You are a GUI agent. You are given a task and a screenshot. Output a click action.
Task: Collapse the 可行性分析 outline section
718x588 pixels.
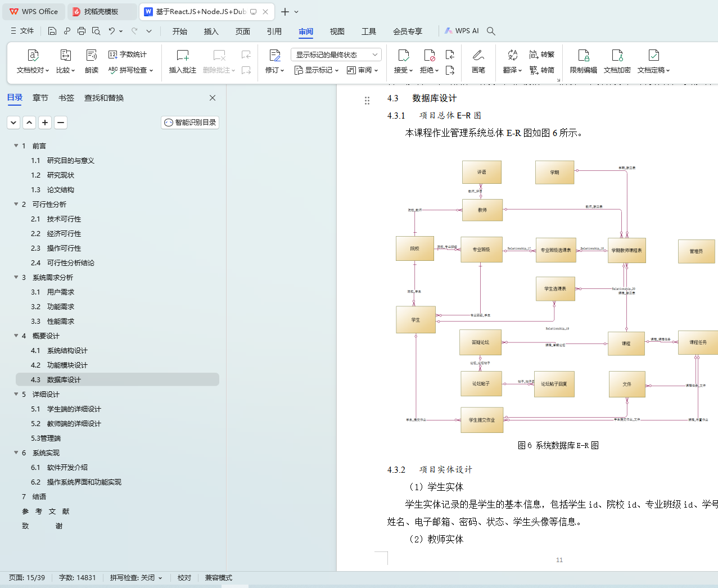point(16,204)
